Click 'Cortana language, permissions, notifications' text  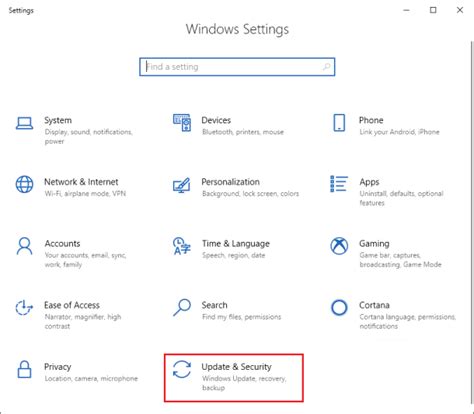408,322
